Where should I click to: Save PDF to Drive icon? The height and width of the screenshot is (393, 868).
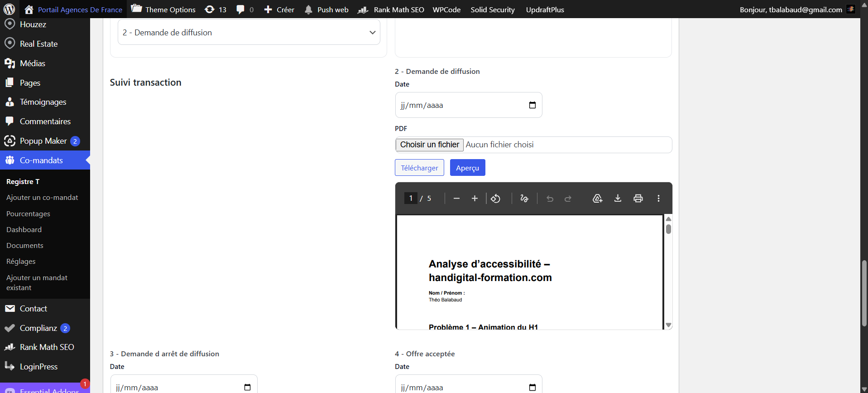598,199
